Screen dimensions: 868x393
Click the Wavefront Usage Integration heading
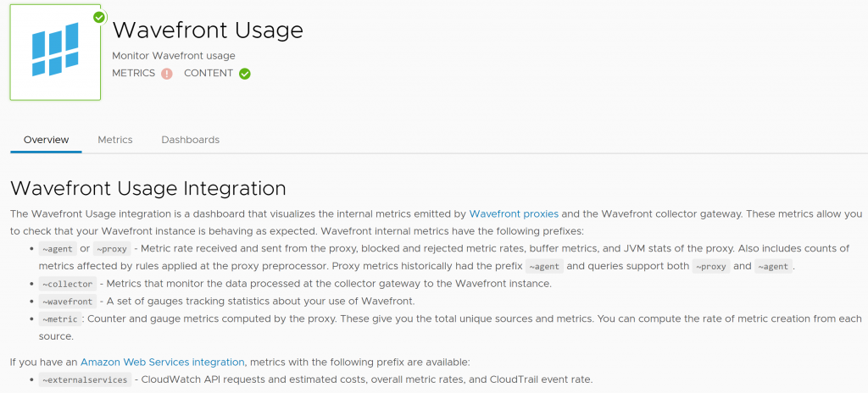[148, 188]
